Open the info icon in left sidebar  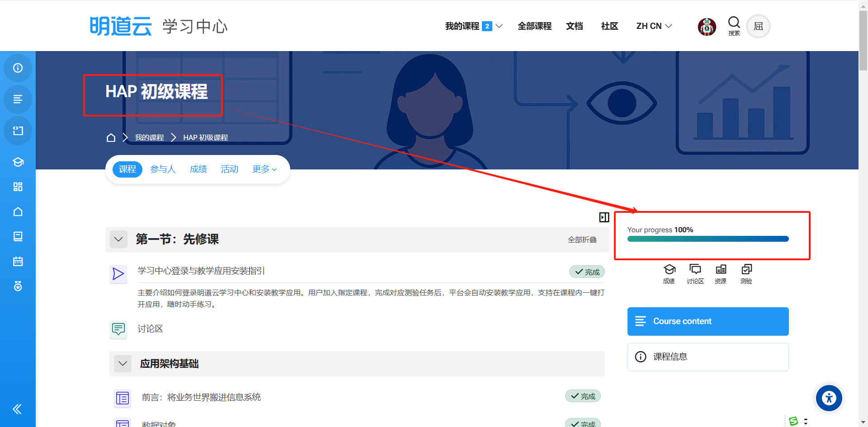[x=18, y=68]
